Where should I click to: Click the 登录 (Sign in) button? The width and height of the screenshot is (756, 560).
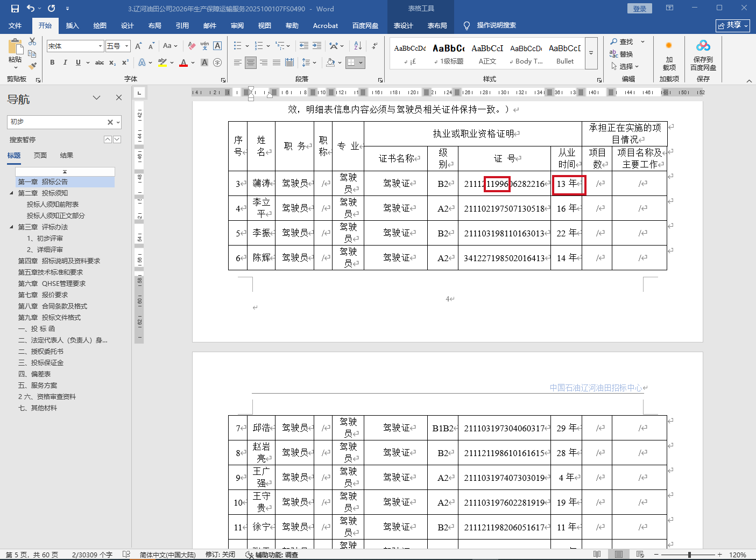pos(640,9)
